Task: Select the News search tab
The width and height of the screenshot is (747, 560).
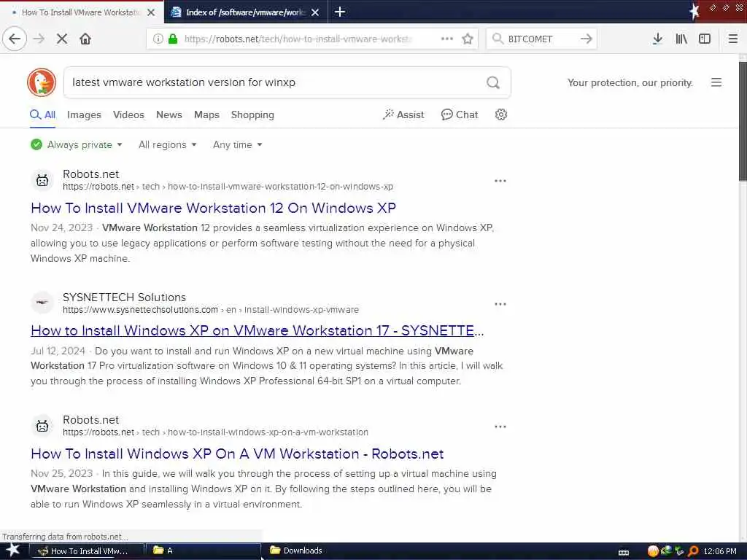Action: point(169,114)
